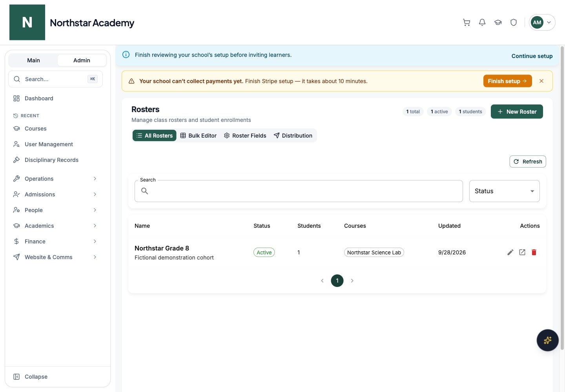Click Finish setup for Stripe
Viewport: 565px width, 392px height.
[507, 81]
